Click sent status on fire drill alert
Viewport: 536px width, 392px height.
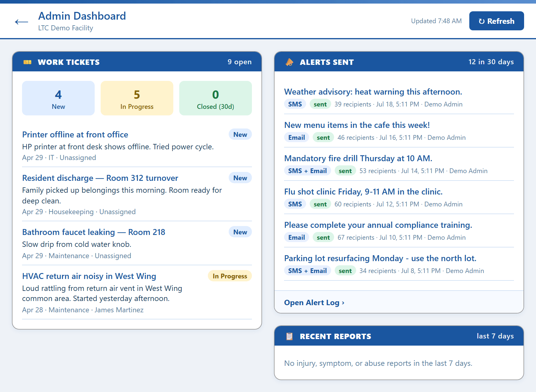pyautogui.click(x=345, y=171)
